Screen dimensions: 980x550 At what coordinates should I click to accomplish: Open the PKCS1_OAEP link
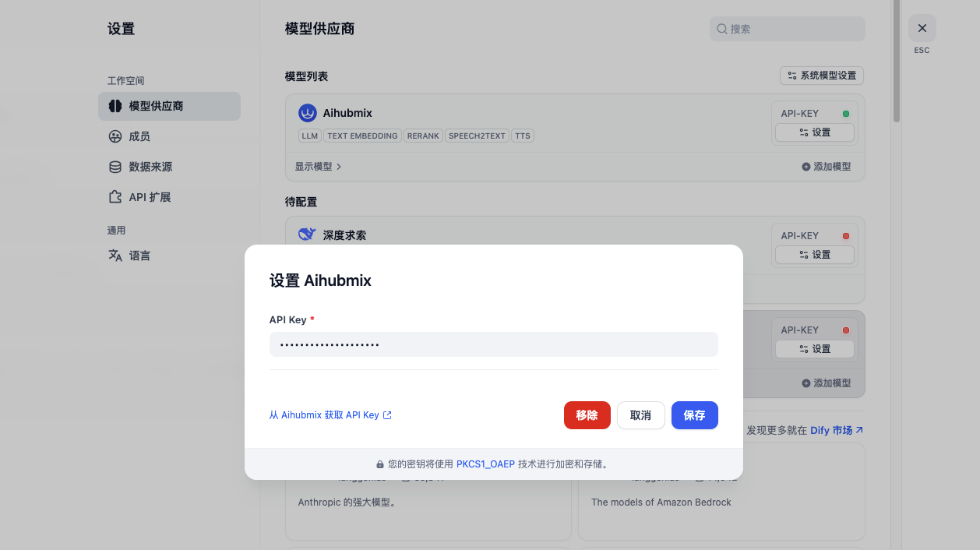485,464
